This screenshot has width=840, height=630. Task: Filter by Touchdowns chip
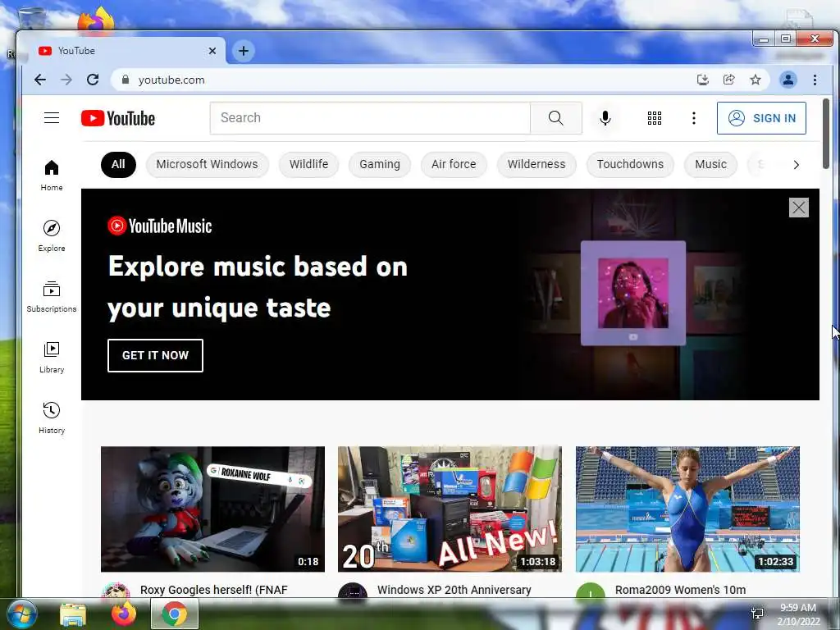tap(630, 164)
